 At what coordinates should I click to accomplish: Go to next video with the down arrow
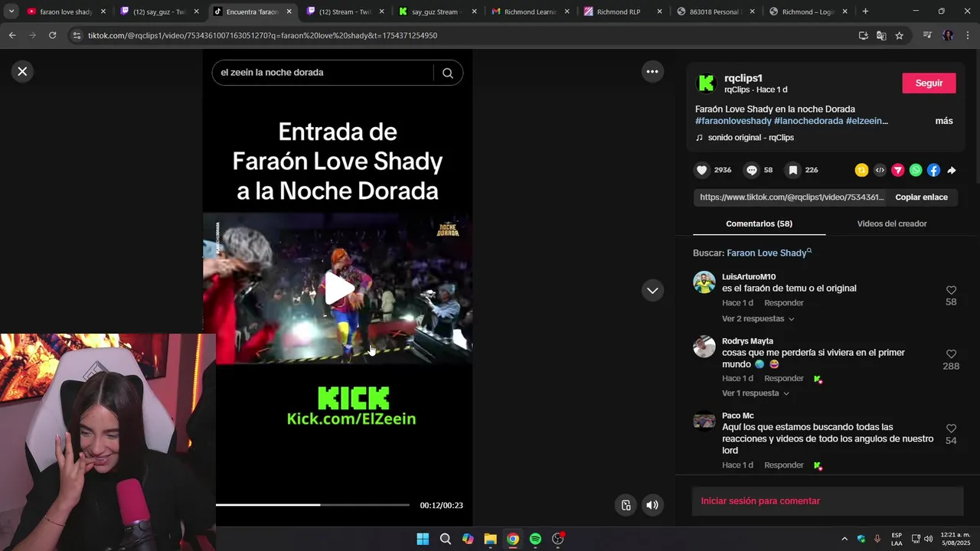pyautogui.click(x=652, y=290)
